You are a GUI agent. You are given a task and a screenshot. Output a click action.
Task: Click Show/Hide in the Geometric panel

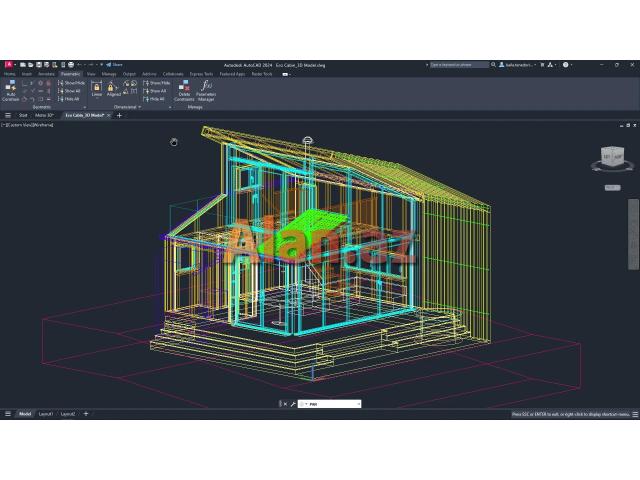pos(71,83)
